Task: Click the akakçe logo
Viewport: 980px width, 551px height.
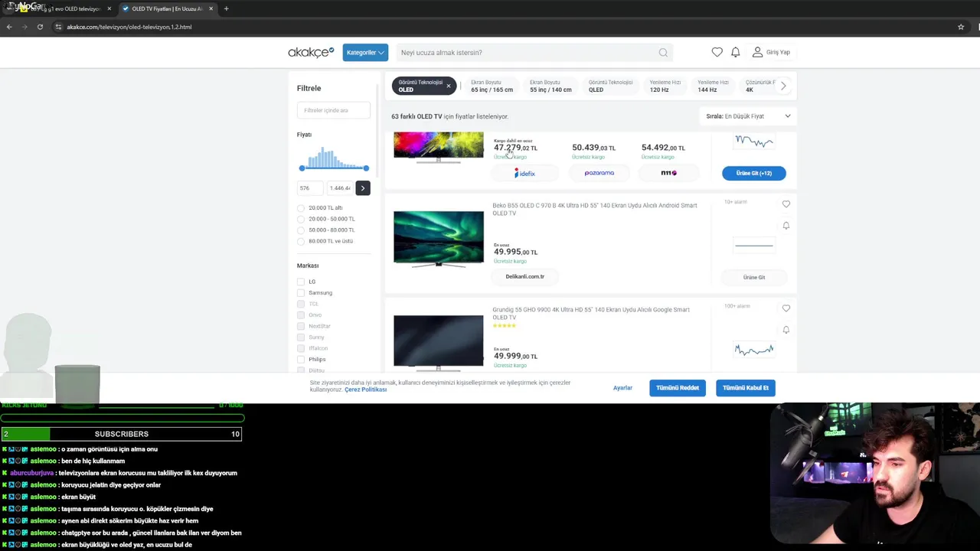Action: (x=311, y=52)
